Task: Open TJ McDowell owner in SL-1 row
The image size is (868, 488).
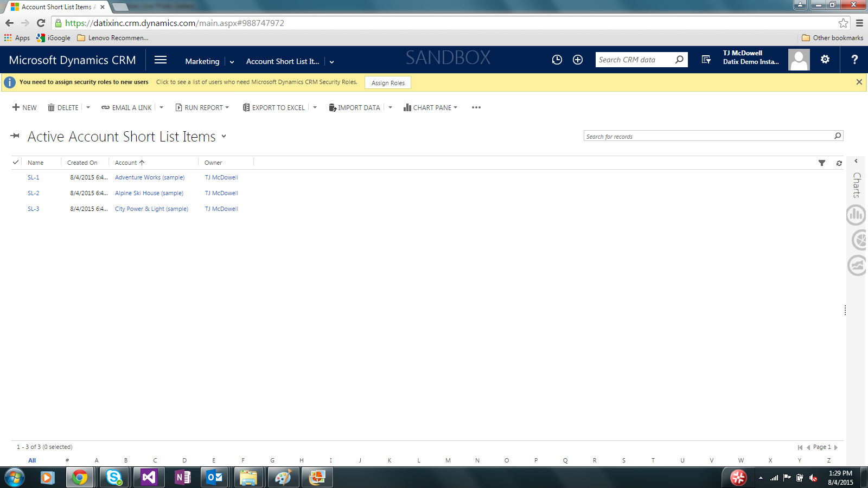Action: [221, 177]
